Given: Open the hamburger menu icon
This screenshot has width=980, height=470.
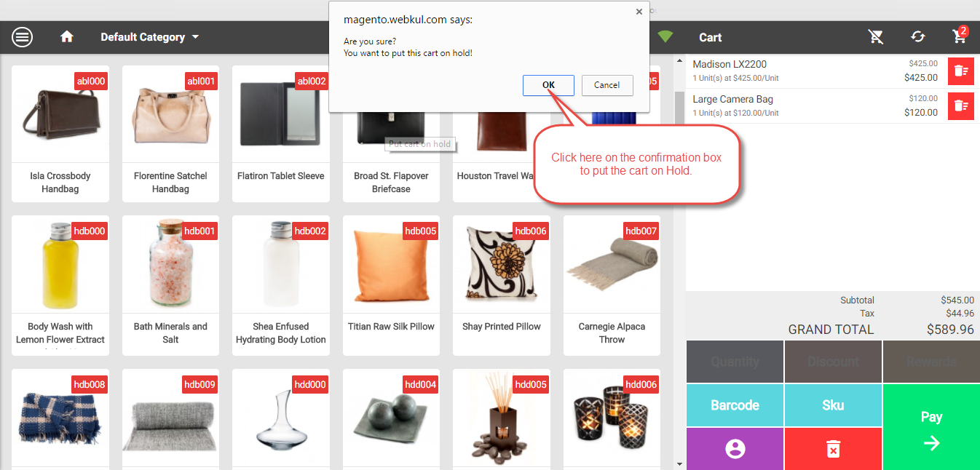Looking at the screenshot, I should point(23,37).
